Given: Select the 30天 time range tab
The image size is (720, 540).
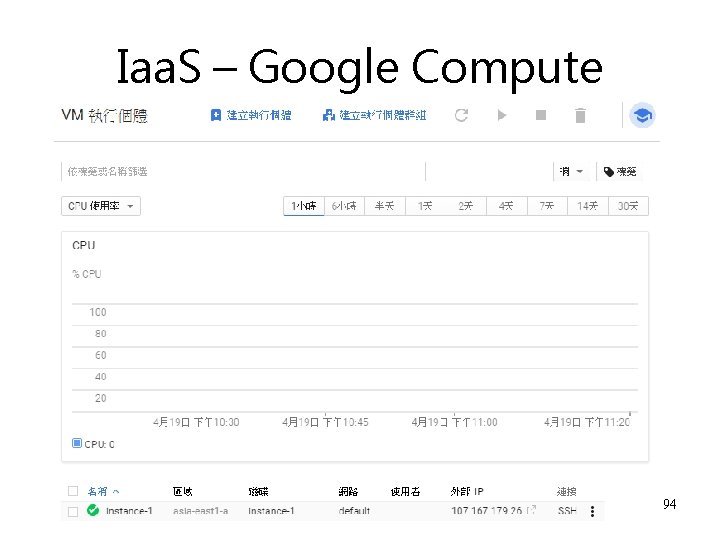Looking at the screenshot, I should pyautogui.click(x=628, y=206).
